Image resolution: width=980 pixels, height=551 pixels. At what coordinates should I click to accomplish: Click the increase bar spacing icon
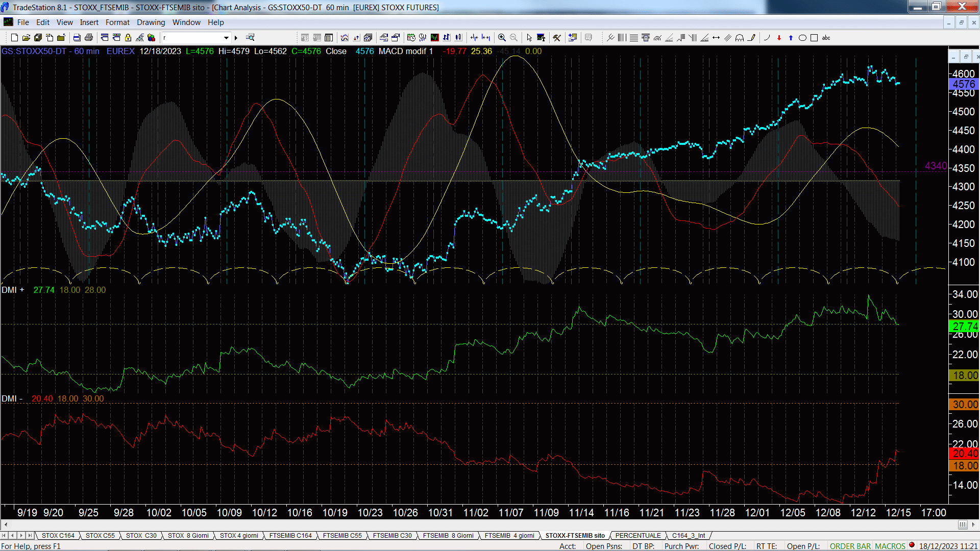tap(486, 38)
